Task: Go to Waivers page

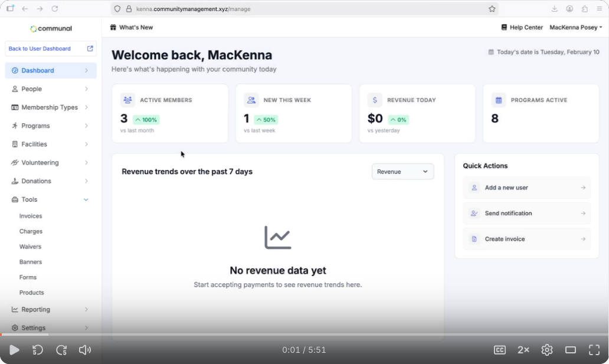Action: (x=30, y=247)
